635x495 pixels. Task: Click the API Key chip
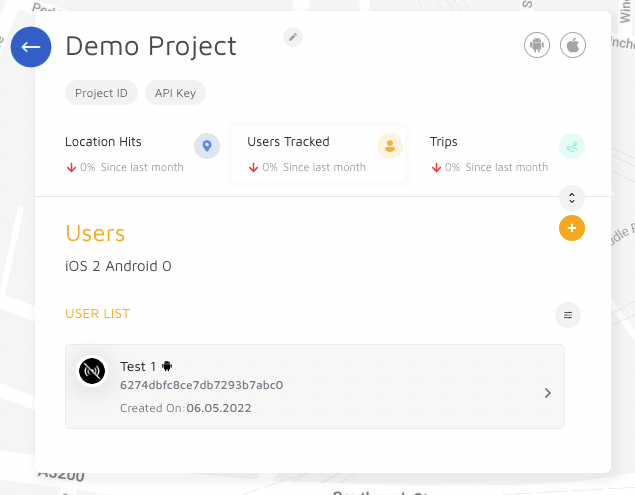click(x=176, y=93)
